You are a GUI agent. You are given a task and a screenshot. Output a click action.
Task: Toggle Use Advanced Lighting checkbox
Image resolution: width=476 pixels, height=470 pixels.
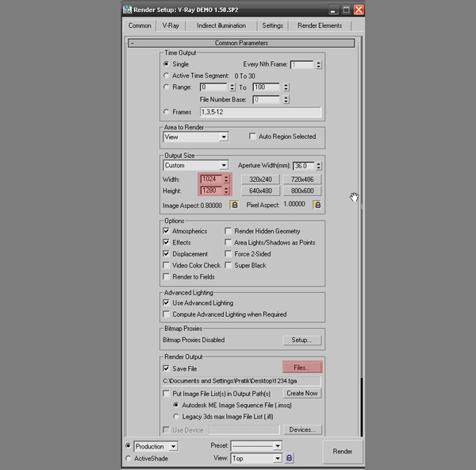[166, 302]
